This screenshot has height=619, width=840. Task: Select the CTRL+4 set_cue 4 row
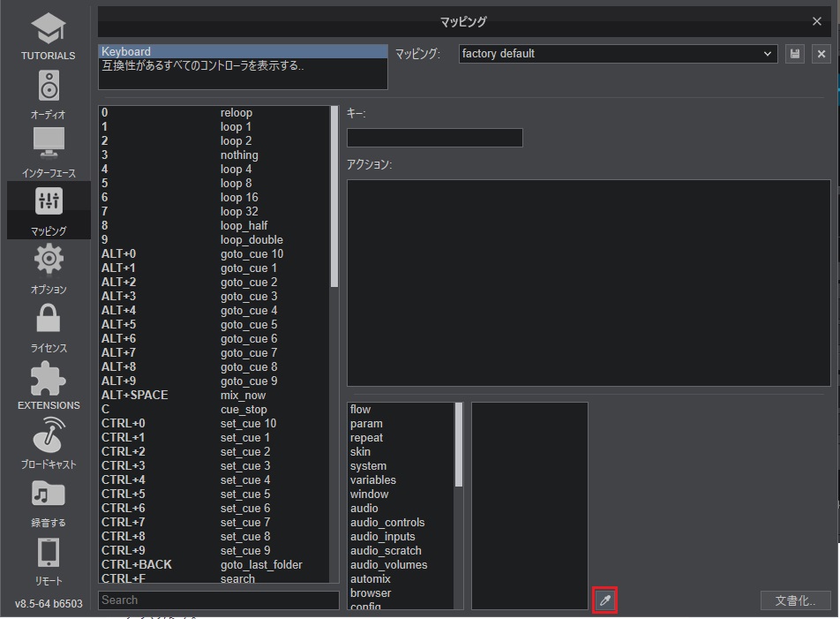[214, 480]
